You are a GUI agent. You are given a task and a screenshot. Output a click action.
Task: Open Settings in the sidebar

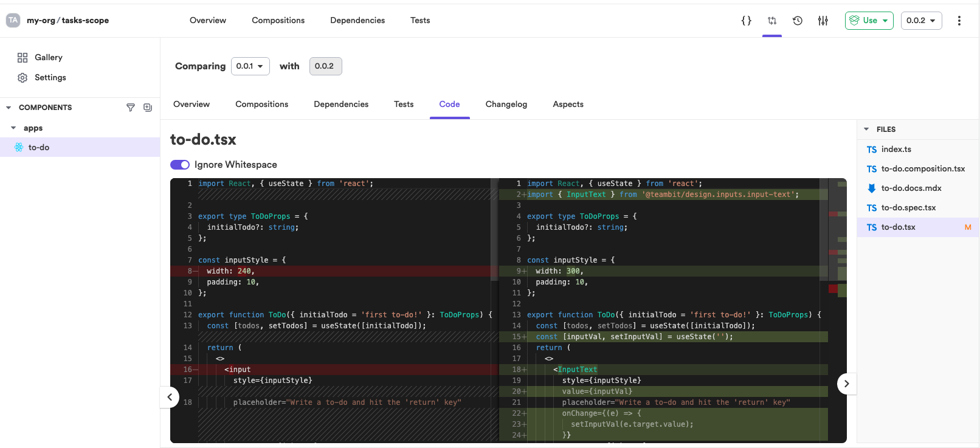coord(50,78)
